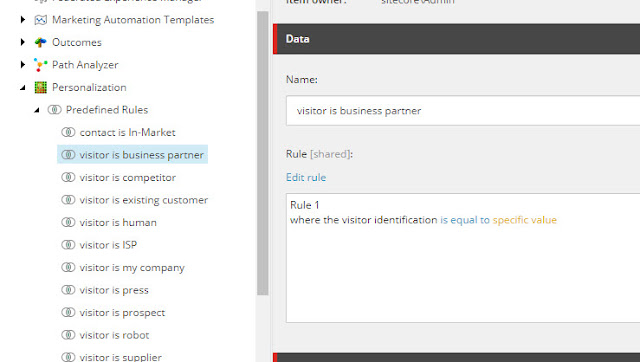Select 'visitor is ISP' rule
Image resolution: width=640 pixels, height=362 pixels.
coord(108,245)
